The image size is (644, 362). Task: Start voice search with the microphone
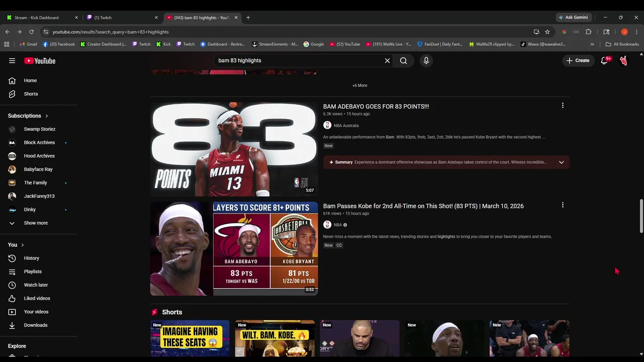426,61
